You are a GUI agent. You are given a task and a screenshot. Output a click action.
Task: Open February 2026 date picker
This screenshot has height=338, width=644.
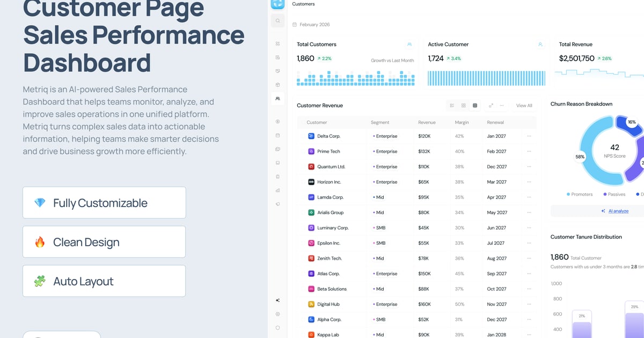(x=311, y=25)
